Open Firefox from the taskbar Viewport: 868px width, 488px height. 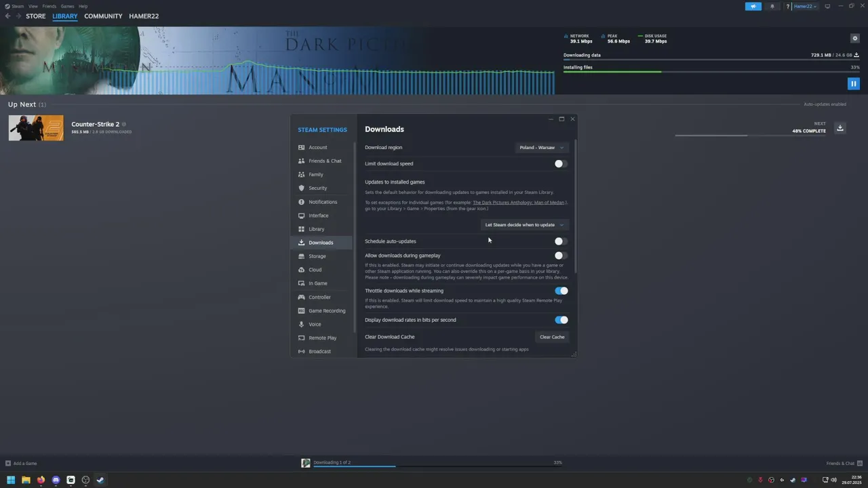click(x=41, y=480)
